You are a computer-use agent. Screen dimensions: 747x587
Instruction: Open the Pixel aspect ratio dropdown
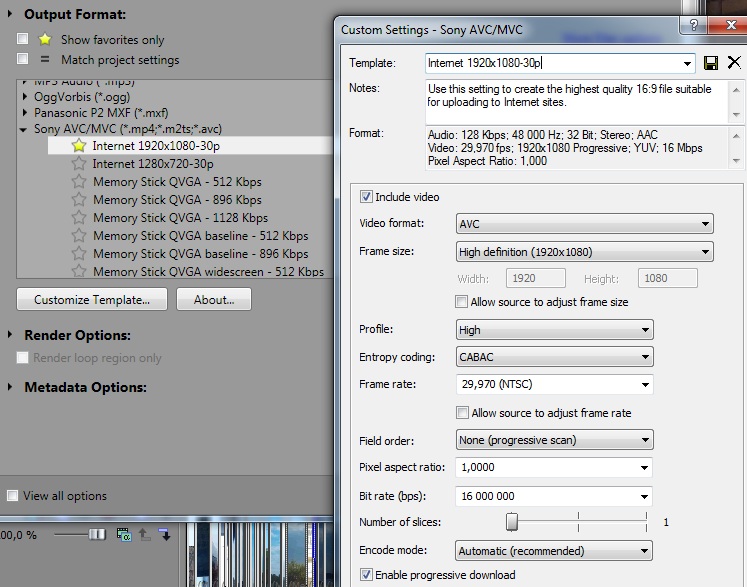pyautogui.click(x=644, y=468)
